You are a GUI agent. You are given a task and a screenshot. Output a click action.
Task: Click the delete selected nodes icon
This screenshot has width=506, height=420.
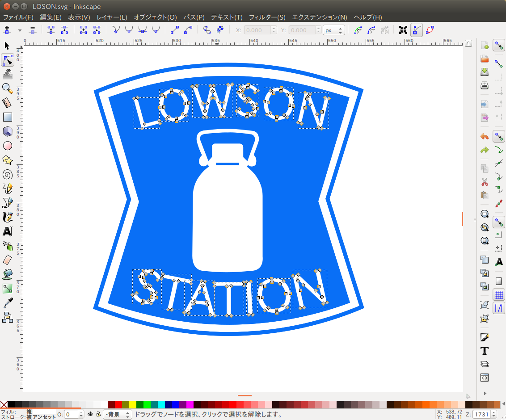(x=32, y=30)
